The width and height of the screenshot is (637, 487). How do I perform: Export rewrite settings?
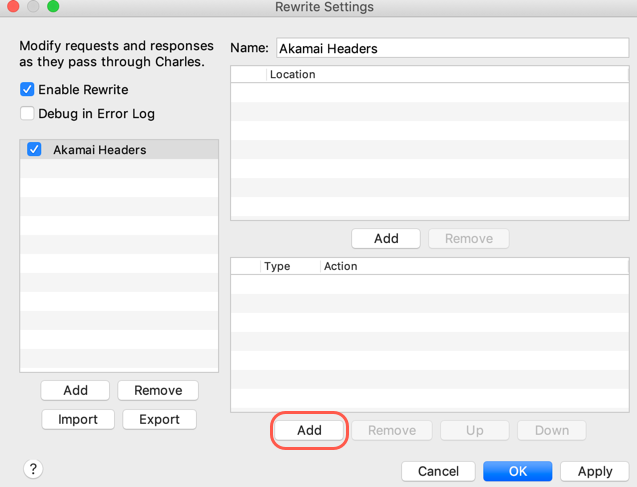point(159,419)
